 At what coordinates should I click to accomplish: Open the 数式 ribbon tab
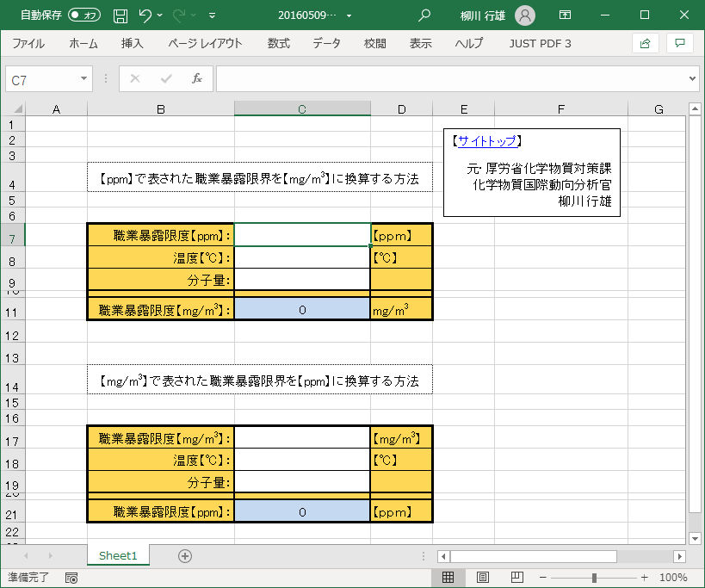[278, 43]
